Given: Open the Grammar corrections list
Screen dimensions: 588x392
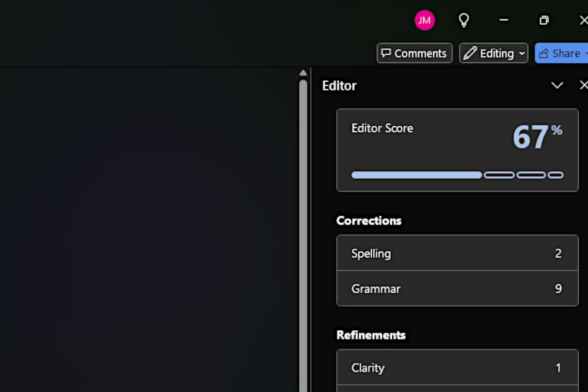Looking at the screenshot, I should 457,289.
